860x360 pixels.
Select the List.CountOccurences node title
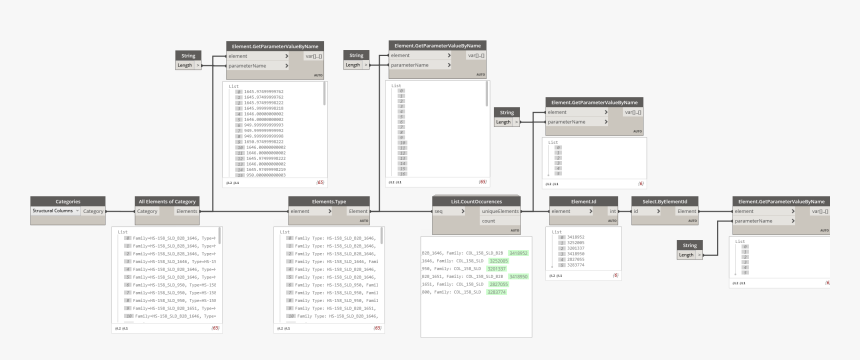[476, 201]
